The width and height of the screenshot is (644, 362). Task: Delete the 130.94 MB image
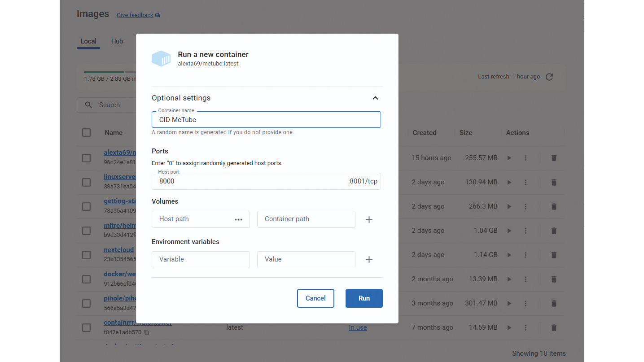pos(554,182)
